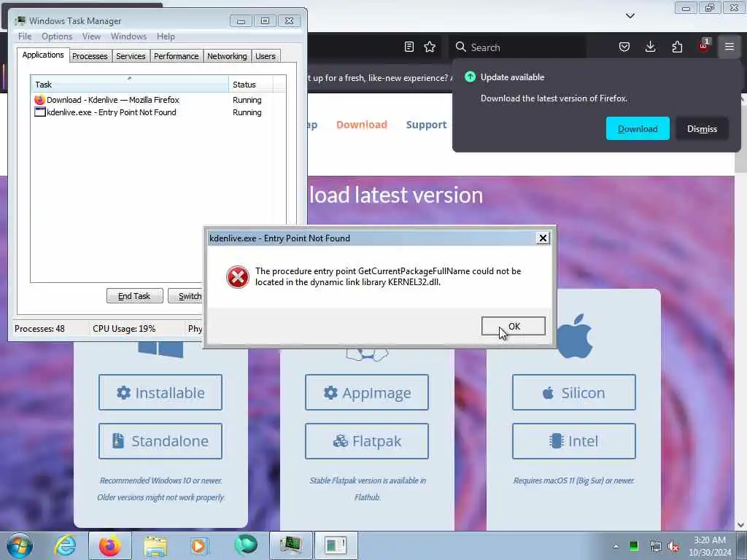
Task: Open Firefox extensions puzzle icon
Action: tap(677, 47)
